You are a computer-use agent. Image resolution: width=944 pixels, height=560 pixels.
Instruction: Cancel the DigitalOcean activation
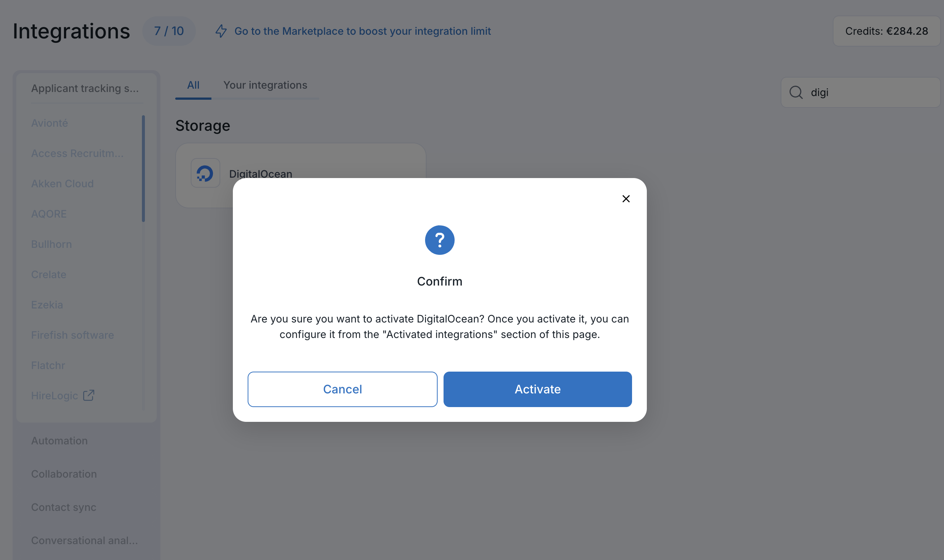(x=343, y=389)
